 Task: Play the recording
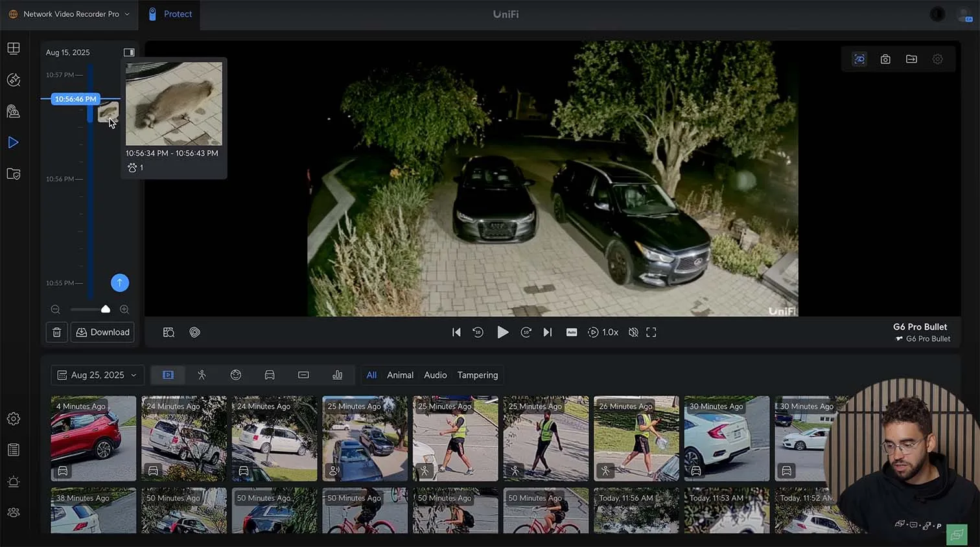pos(502,332)
